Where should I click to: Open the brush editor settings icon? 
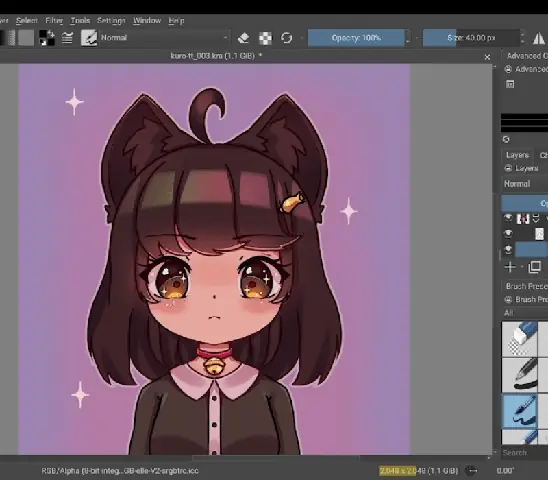click(x=67, y=38)
